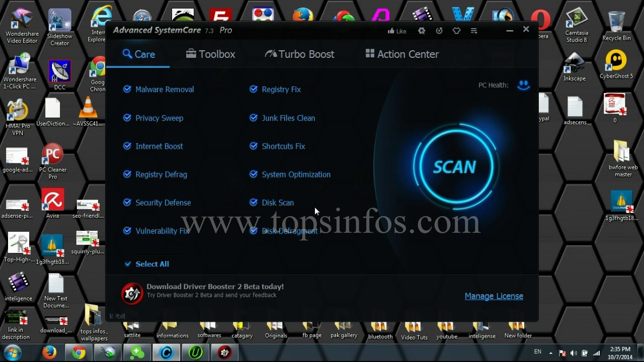Click the Advanced SystemCare taskbar icon
The image size is (644, 362).
point(166,352)
